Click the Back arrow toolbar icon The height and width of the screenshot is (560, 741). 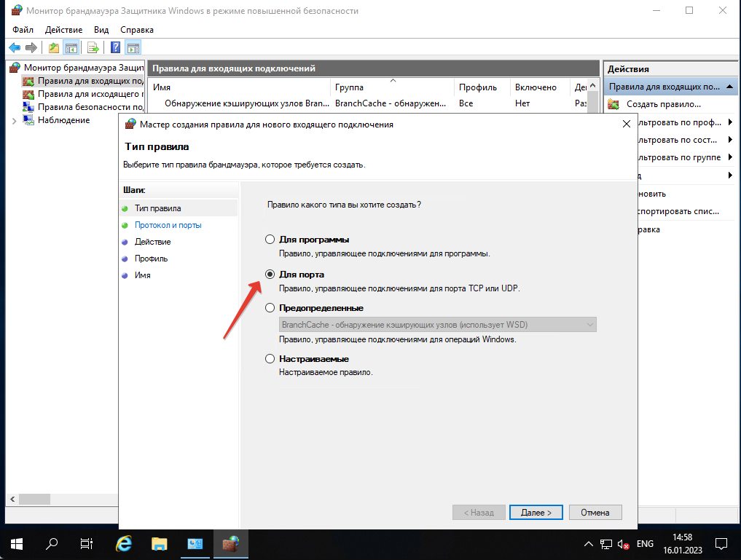pos(15,47)
